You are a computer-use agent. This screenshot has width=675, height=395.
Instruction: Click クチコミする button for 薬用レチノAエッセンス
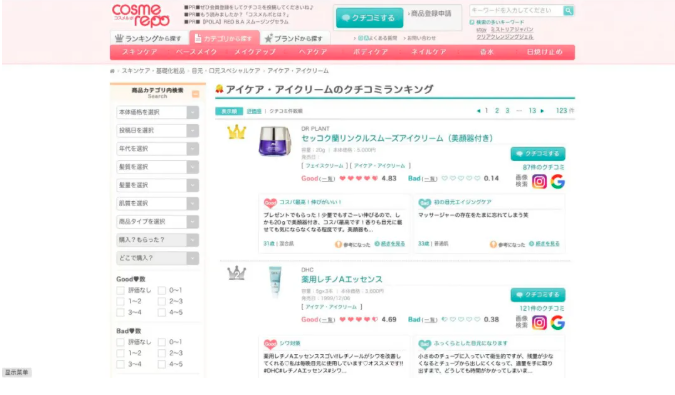click(x=538, y=295)
